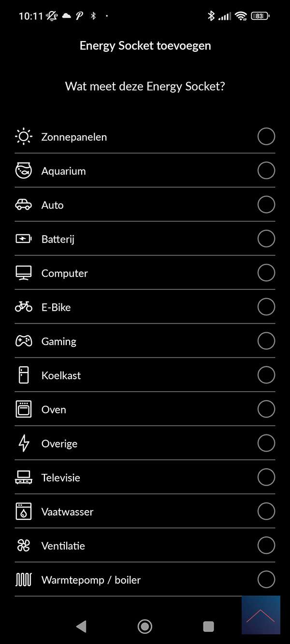Viewport: 290px width, 644px height.
Task: Tap the Gaming controller icon
Action: tap(23, 341)
